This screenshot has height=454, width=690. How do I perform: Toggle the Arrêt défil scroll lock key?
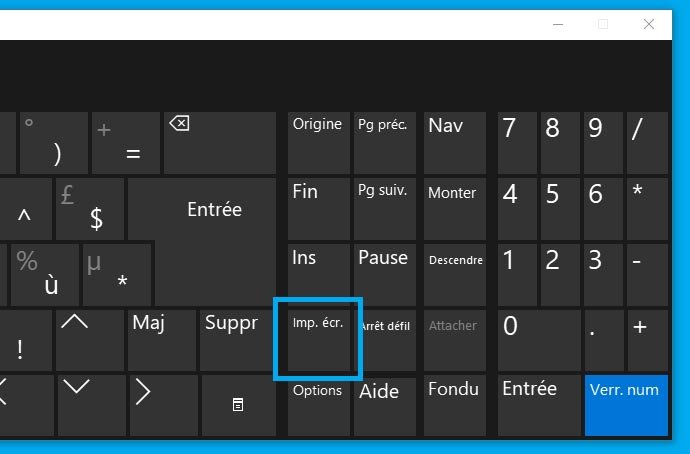click(x=385, y=340)
